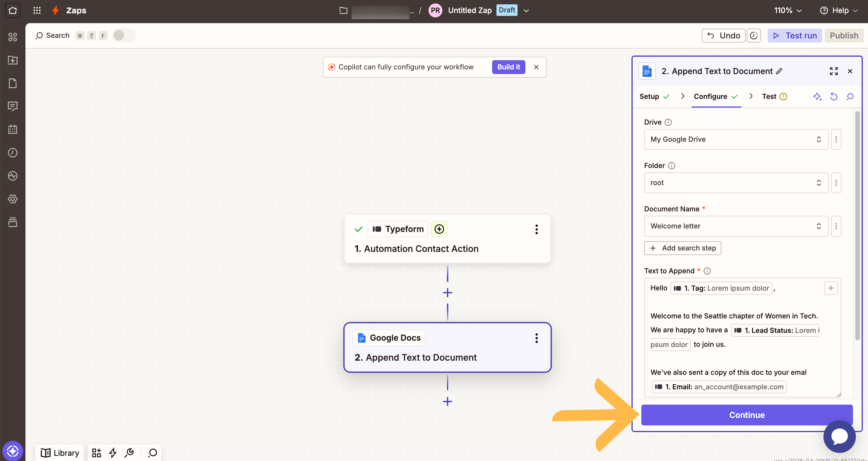Open the Drive dropdown showing My Google Drive
This screenshot has width=868, height=461.
pyautogui.click(x=736, y=139)
